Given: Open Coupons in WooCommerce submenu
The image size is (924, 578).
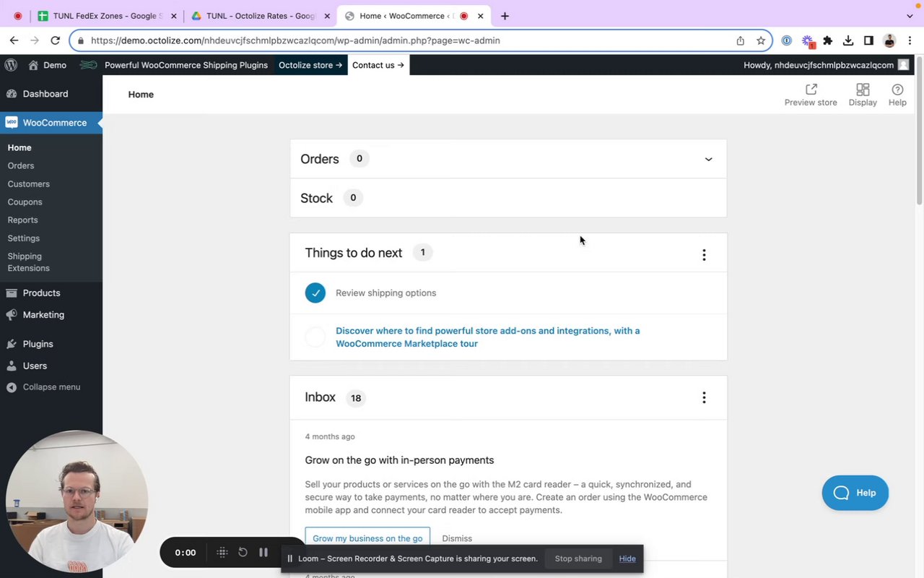Looking at the screenshot, I should (25, 202).
